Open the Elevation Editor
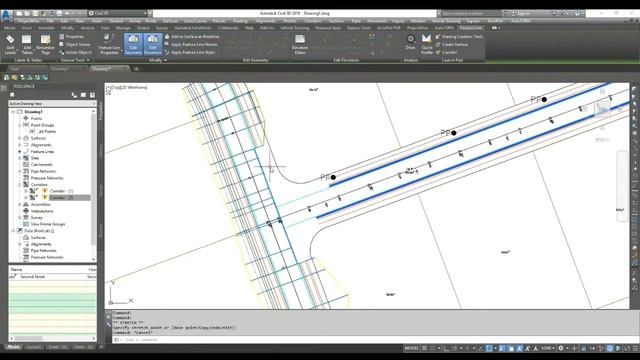The height and width of the screenshot is (360, 640). [x=300, y=44]
